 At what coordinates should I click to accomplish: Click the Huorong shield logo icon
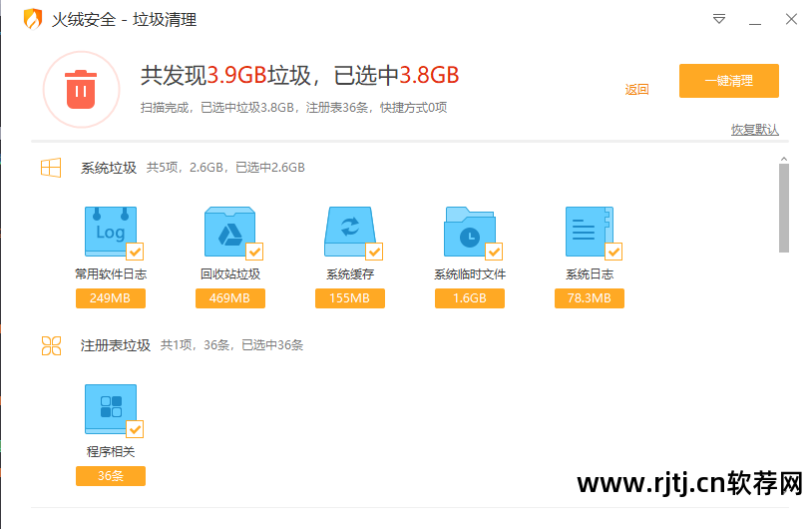point(33,19)
